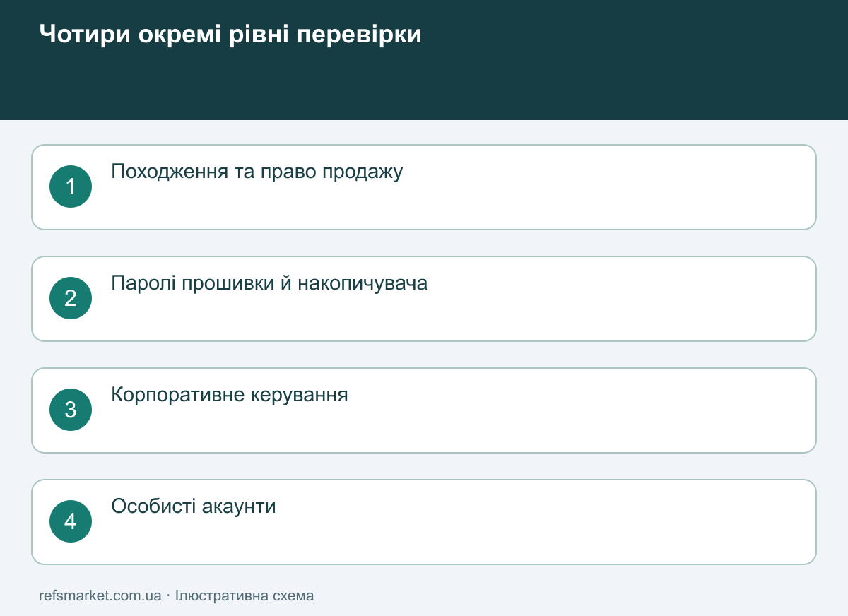The width and height of the screenshot is (848, 616).
Task: Select the step 1 number circle
Action: pos(71,186)
